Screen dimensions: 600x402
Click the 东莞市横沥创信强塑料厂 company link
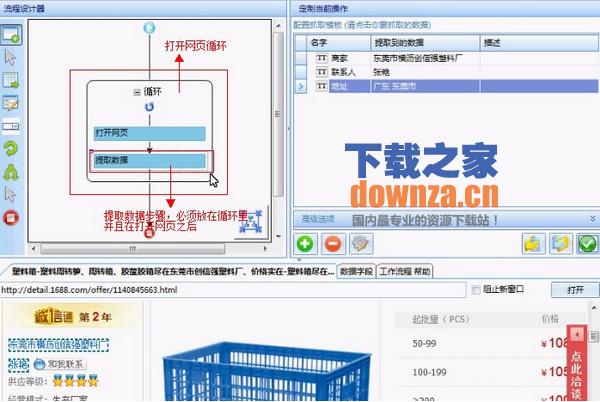[58, 345]
